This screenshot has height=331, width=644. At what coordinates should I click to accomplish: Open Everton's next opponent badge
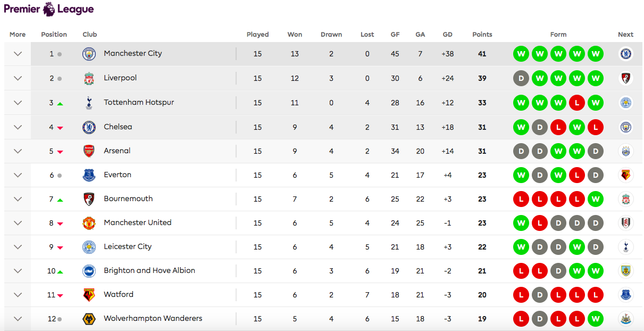(x=626, y=175)
